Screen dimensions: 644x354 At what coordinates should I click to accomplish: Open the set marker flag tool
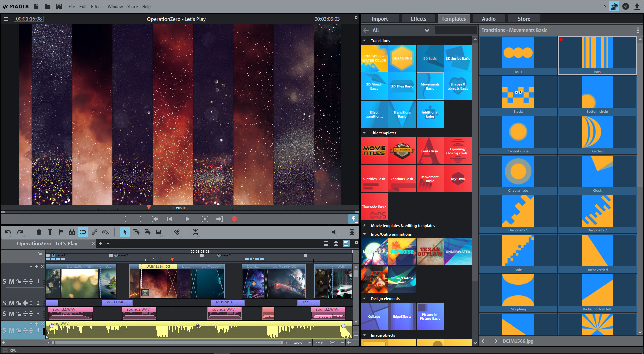click(61, 232)
